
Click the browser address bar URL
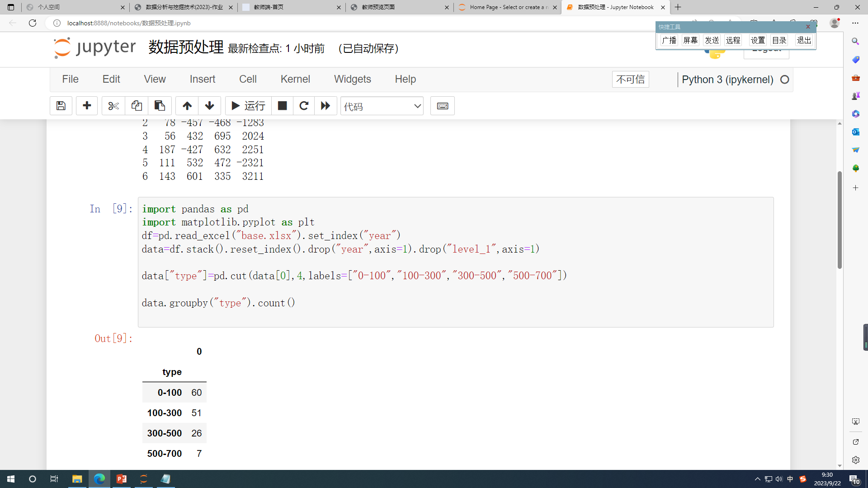click(x=129, y=23)
